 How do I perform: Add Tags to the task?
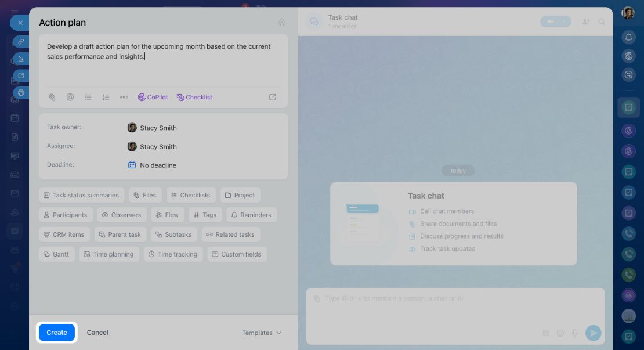(205, 215)
